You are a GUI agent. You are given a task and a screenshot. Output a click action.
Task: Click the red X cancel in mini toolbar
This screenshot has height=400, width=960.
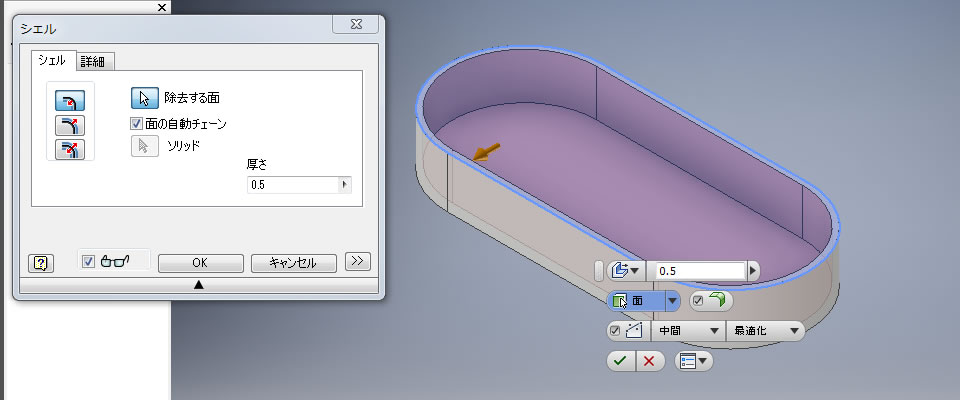(x=650, y=361)
